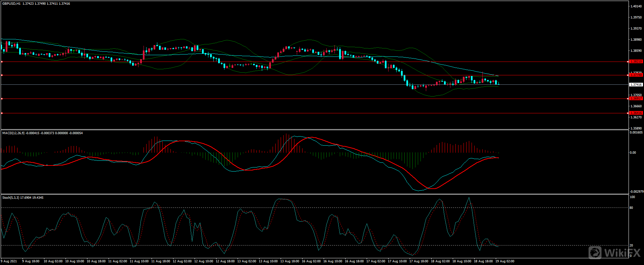Select the GBPUSD,H1 chart title label
The height and width of the screenshot is (265, 644).
click(x=11, y=4)
